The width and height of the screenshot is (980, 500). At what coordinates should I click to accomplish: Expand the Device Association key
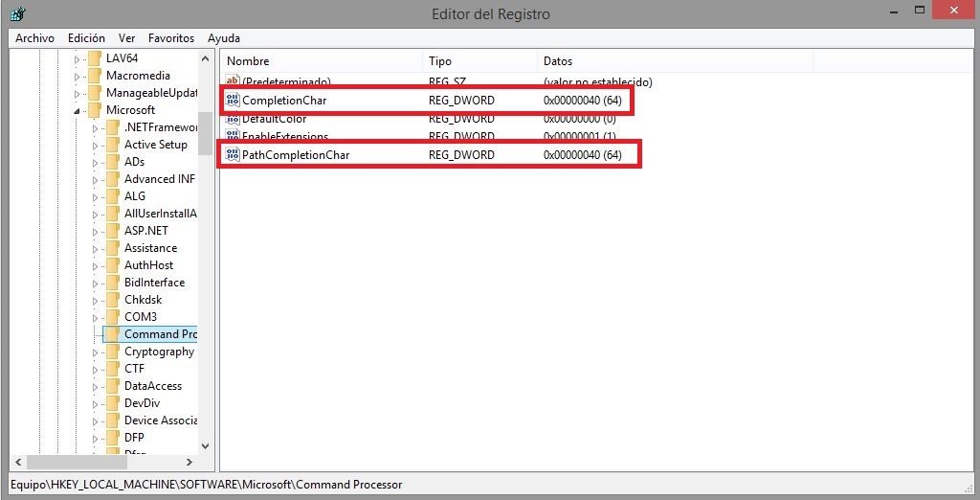pos(96,421)
